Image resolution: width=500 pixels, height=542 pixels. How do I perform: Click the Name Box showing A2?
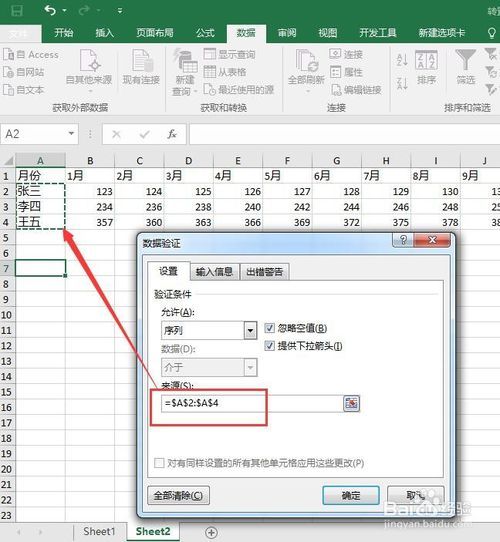click(x=34, y=134)
